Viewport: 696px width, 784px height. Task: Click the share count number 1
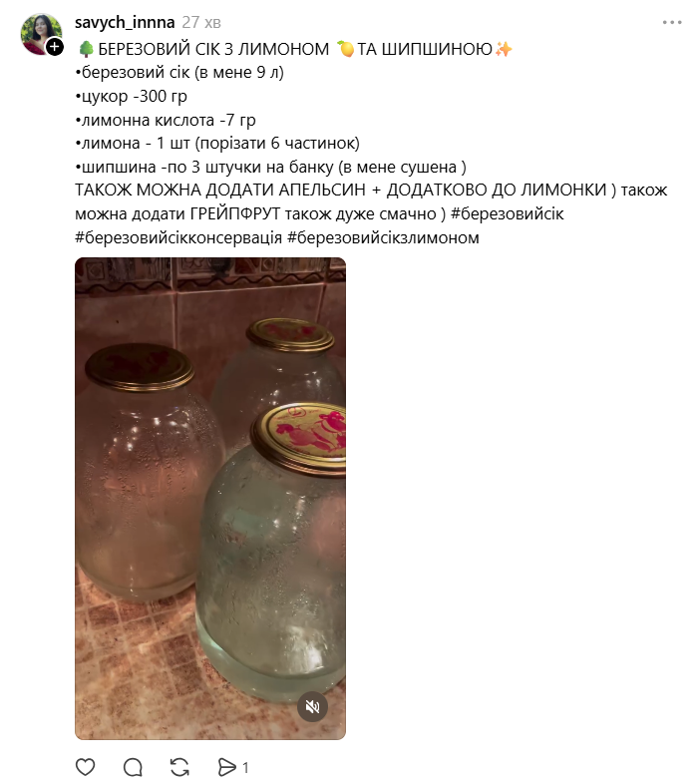click(x=245, y=767)
